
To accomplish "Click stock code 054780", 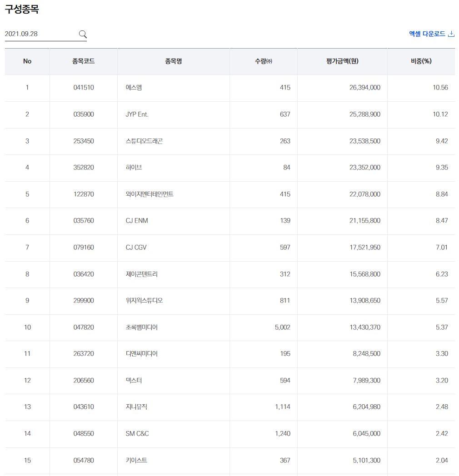I will tap(84, 460).
